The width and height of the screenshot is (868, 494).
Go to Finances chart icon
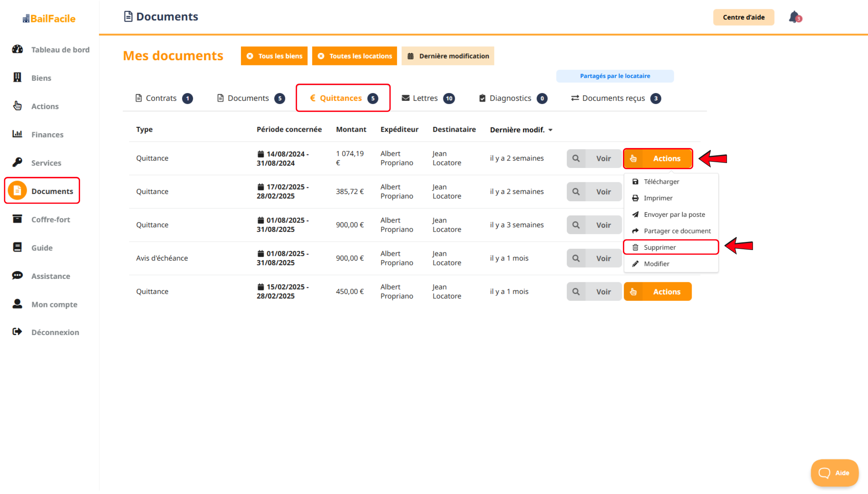[x=17, y=134]
